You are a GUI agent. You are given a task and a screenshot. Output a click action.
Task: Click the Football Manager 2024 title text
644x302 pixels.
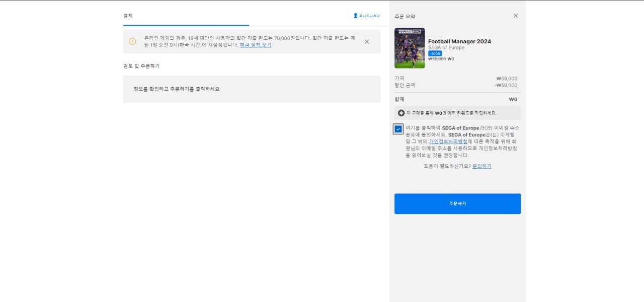[459, 41]
